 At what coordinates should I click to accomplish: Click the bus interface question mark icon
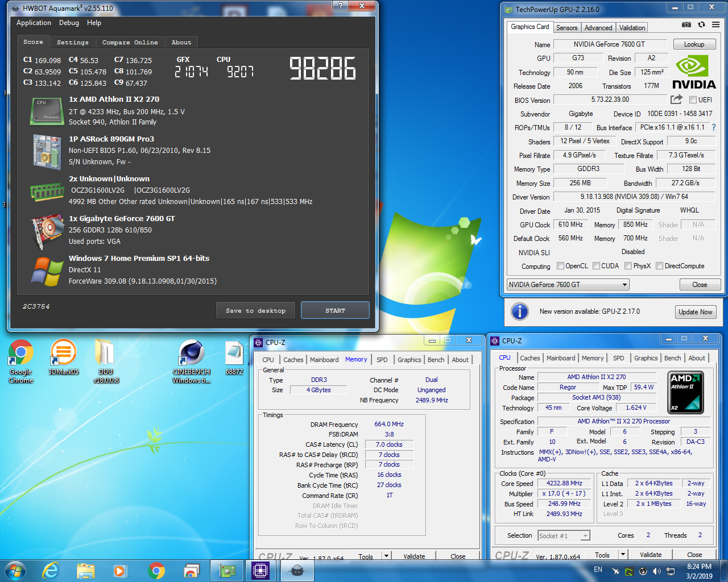(x=714, y=127)
